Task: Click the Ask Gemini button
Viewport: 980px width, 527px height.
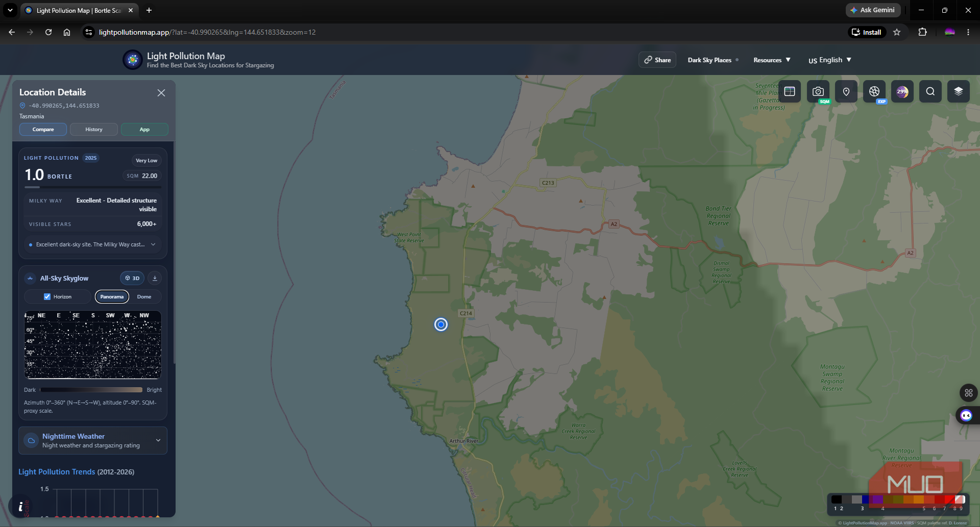Action: coord(873,10)
